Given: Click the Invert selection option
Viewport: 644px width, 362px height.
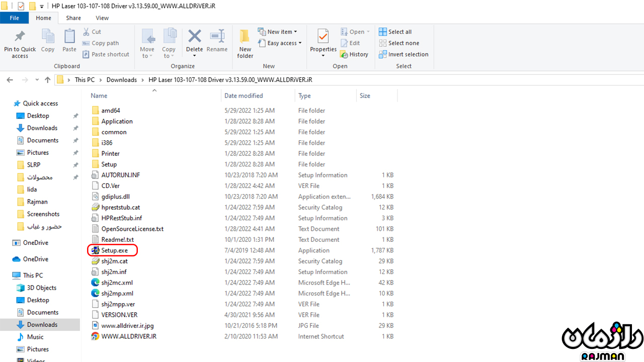Looking at the screenshot, I should point(404,54).
